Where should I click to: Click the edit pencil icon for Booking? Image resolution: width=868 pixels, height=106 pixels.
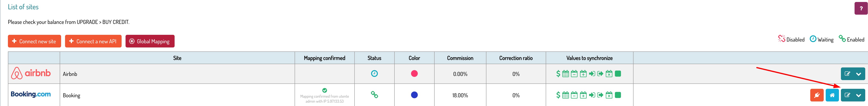pos(847,95)
